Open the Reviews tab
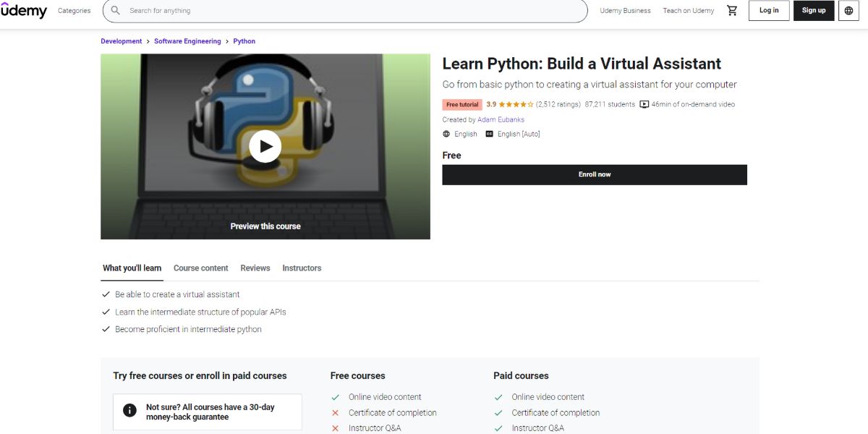The image size is (868, 434). [x=255, y=268]
